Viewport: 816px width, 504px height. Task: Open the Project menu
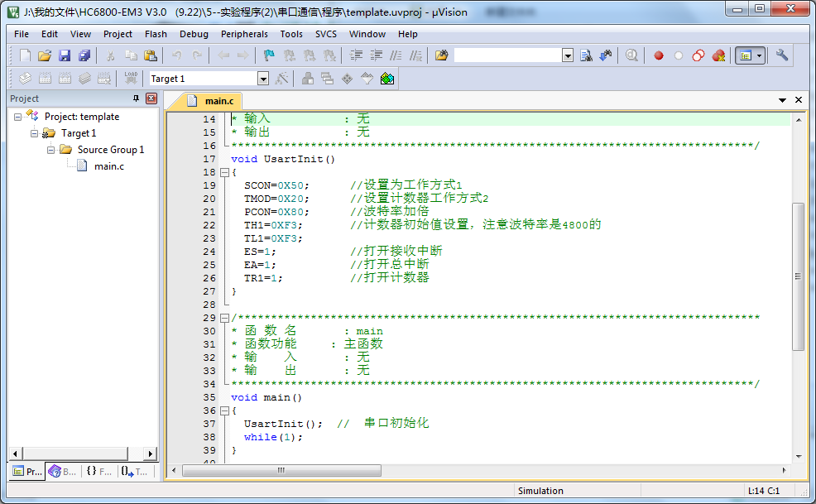click(x=118, y=34)
